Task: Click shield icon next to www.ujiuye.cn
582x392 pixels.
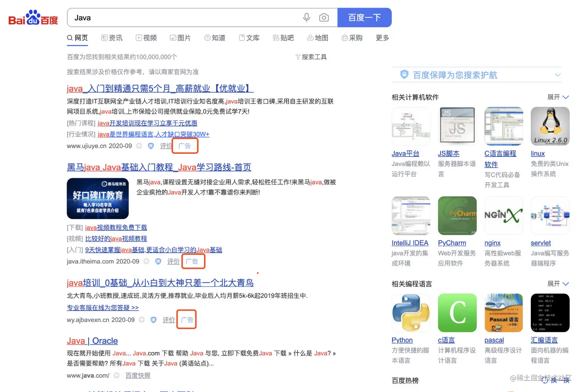Action: [x=151, y=146]
